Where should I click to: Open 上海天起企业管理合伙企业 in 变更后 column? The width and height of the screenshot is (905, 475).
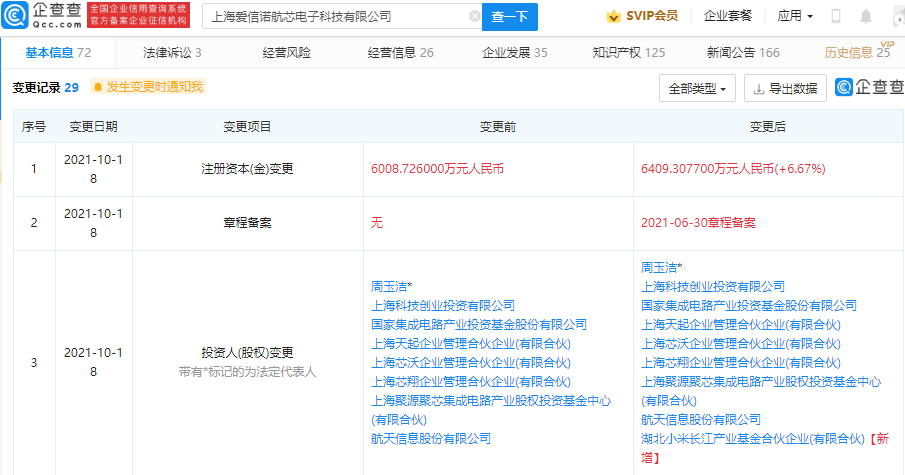click(741, 324)
